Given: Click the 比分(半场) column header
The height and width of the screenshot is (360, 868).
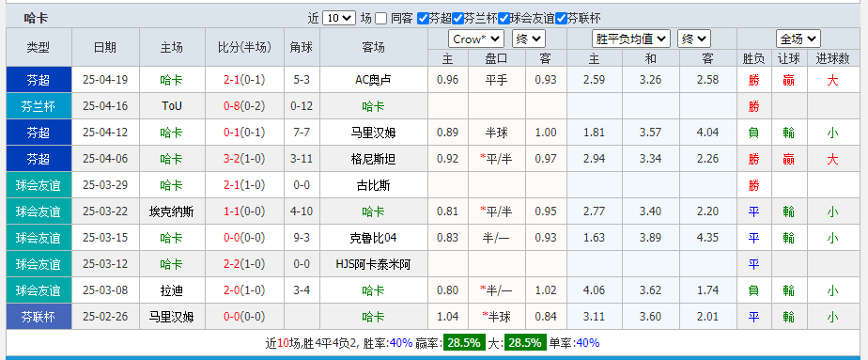Looking at the screenshot, I should click(244, 47).
